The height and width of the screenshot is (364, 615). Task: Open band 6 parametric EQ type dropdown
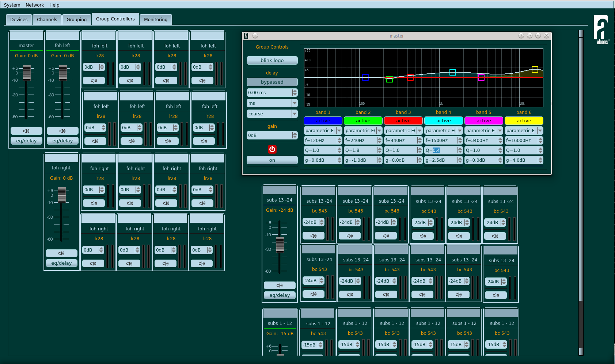524,130
